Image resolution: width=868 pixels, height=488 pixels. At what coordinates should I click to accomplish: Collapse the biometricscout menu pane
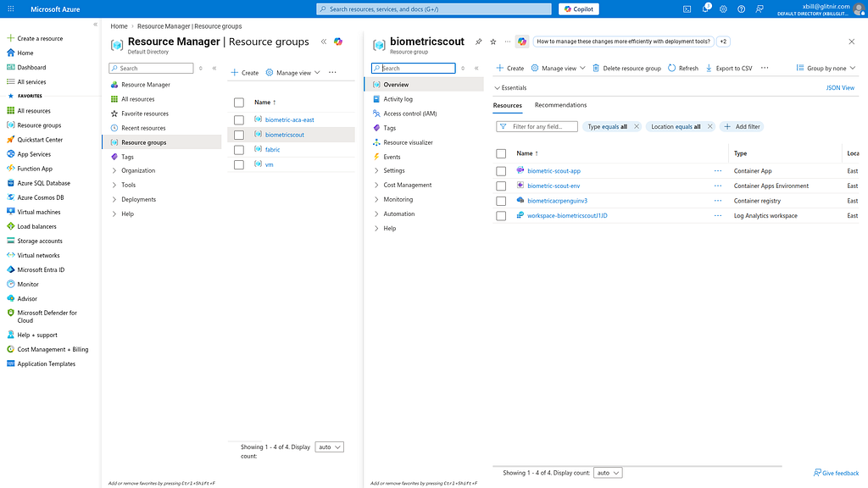[476, 68]
